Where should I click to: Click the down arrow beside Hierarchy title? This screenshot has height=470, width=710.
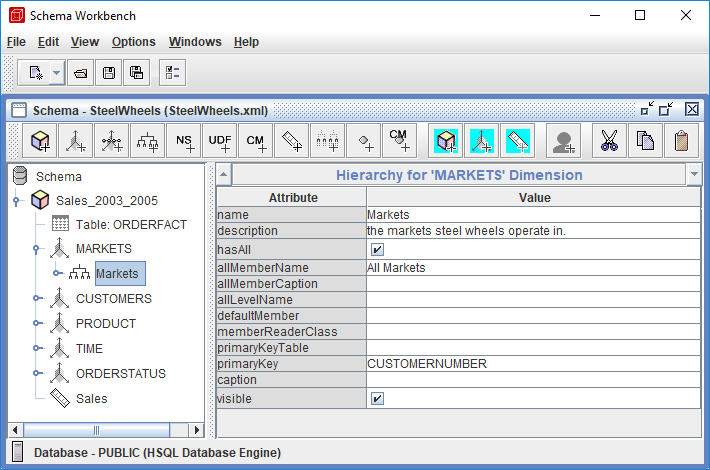tap(694, 174)
